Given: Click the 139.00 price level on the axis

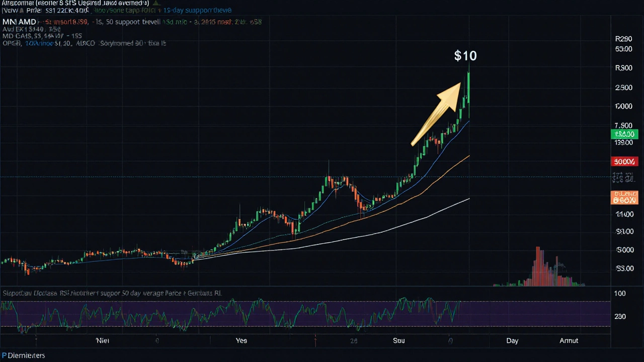Looking at the screenshot, I should click(624, 142).
